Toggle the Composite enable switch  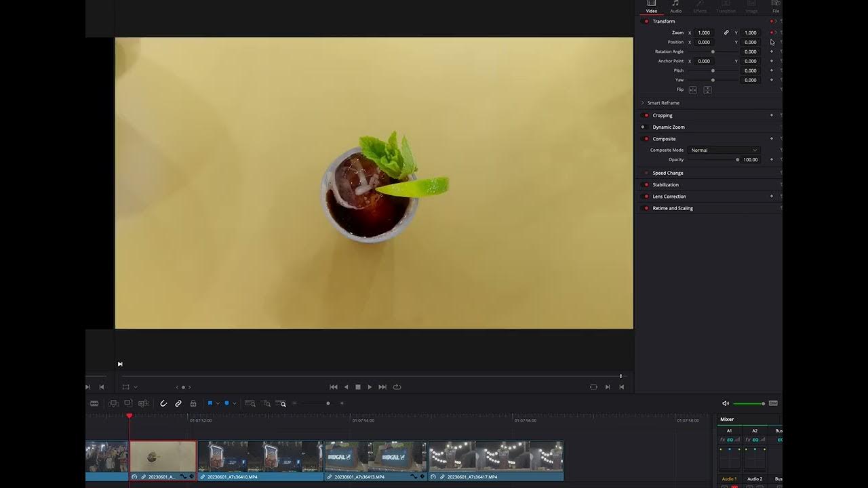(x=646, y=139)
